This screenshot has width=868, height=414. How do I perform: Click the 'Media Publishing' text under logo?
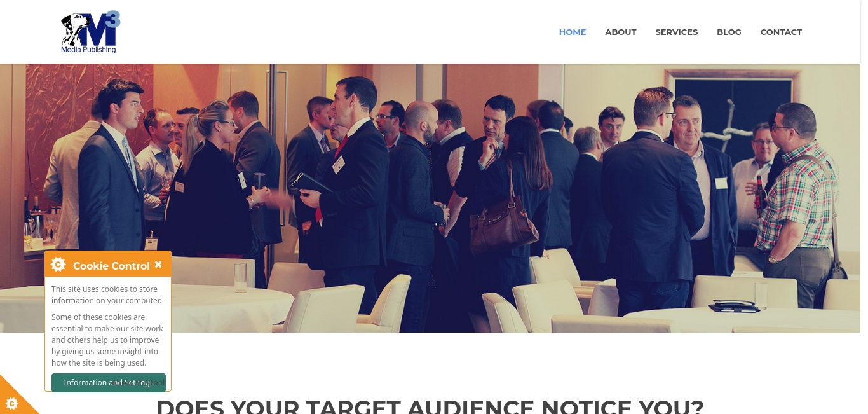[x=88, y=50]
